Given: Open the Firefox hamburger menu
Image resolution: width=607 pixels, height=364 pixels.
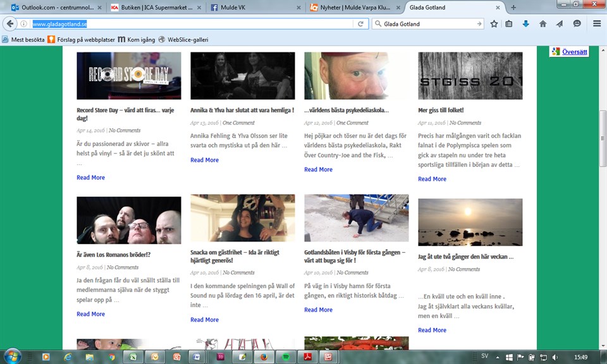Looking at the screenshot, I should point(597,24).
